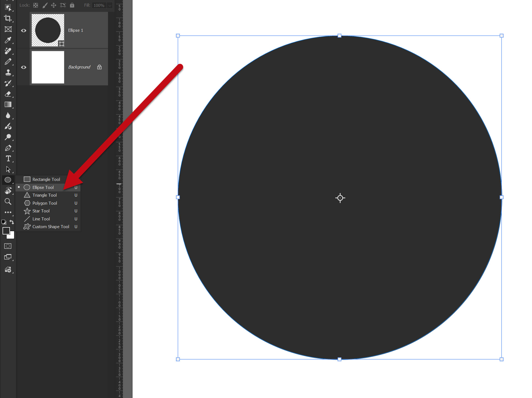Click the foreground color swatch

tap(6, 231)
